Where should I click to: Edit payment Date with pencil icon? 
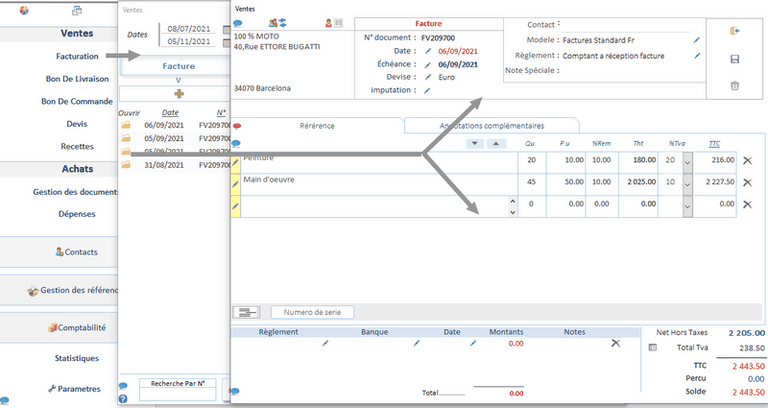pos(473,343)
